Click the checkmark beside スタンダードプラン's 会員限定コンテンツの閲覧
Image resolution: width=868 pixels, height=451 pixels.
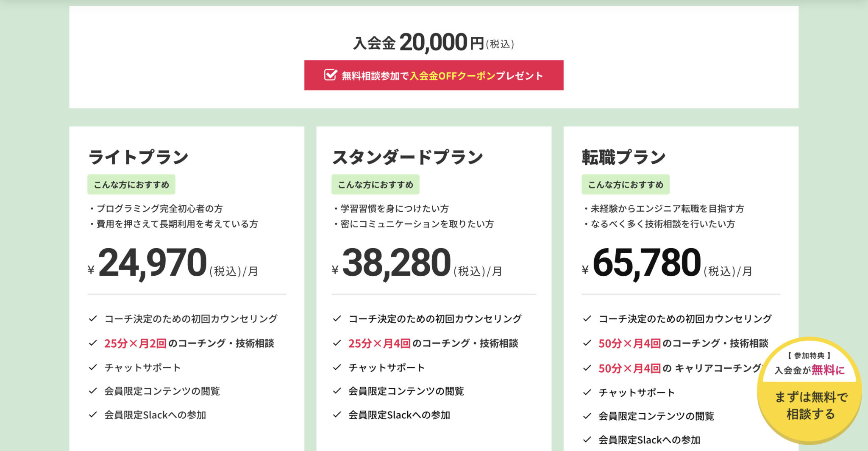[338, 391]
